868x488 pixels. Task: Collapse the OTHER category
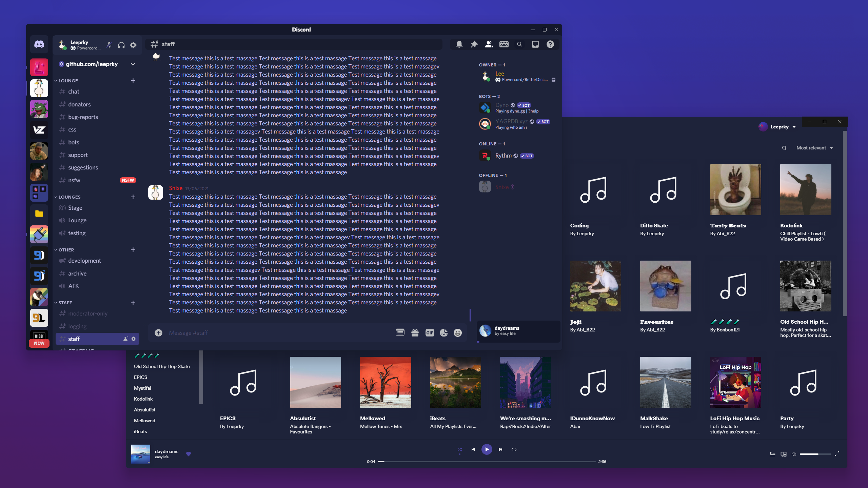coord(64,250)
